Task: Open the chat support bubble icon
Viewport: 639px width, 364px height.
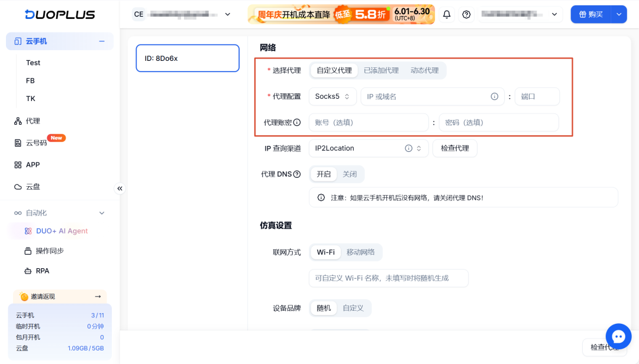Action: [618, 336]
